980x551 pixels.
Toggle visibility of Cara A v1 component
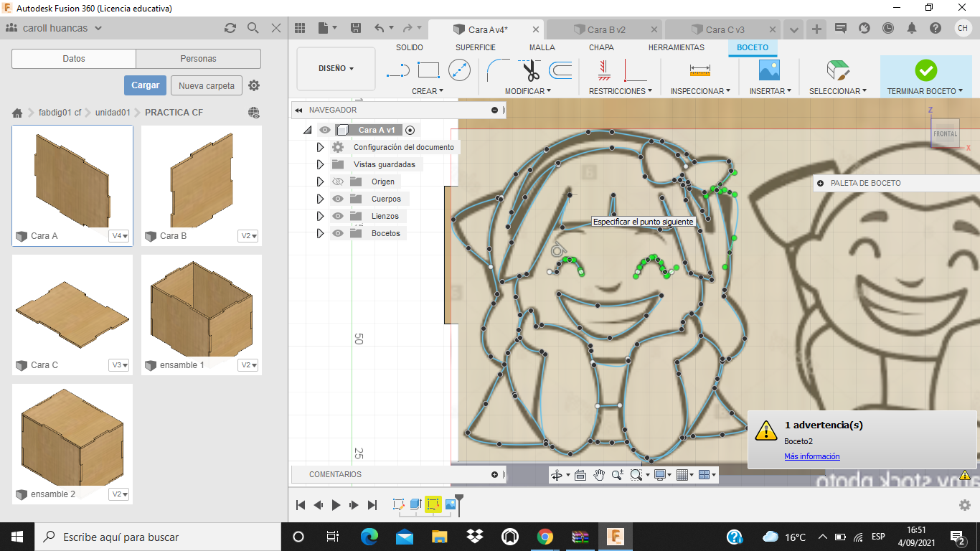(x=325, y=130)
